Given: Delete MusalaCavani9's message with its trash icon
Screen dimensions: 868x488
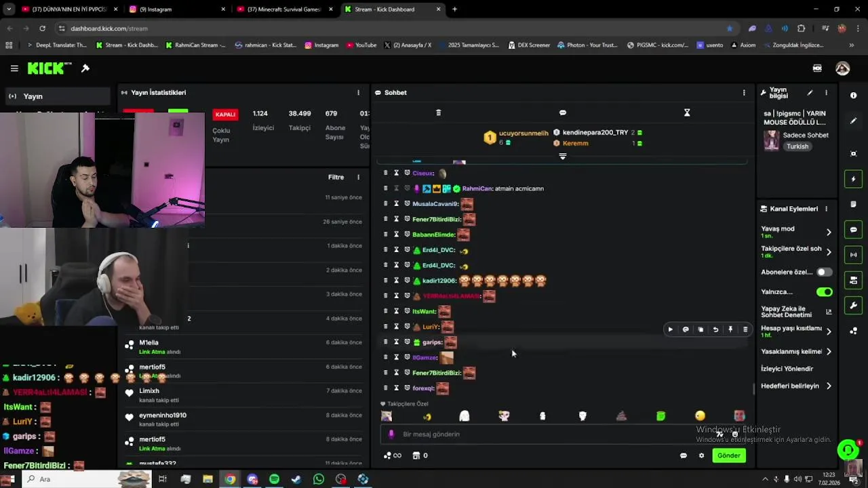Looking at the screenshot, I should pos(385,203).
